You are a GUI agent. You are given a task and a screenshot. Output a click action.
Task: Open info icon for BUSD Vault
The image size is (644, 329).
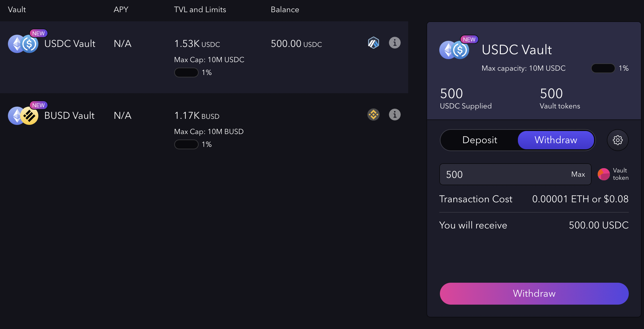(x=395, y=115)
